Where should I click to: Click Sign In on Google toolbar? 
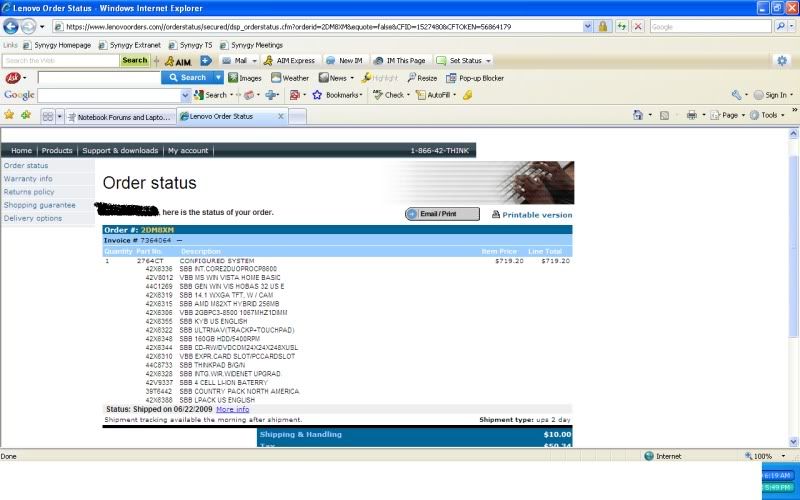pos(770,95)
